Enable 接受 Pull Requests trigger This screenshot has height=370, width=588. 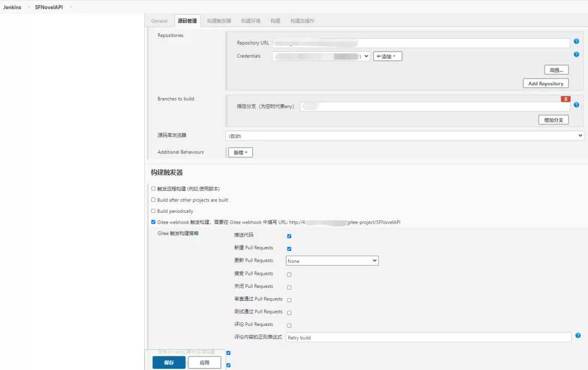[x=289, y=274]
